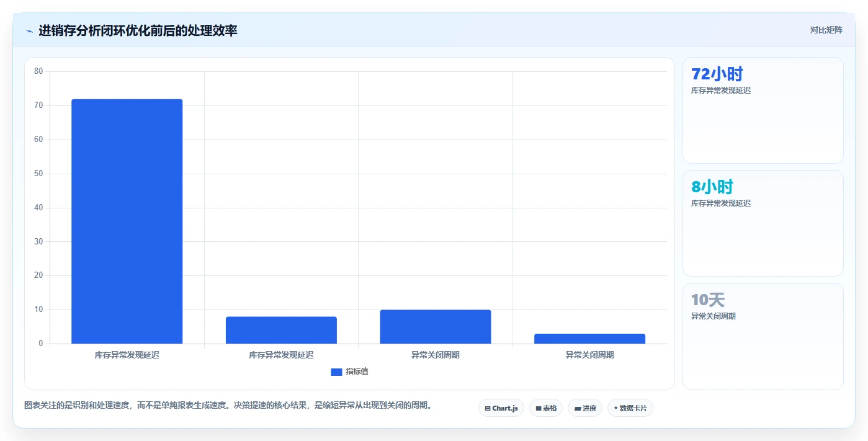This screenshot has height=441, width=868.
Task: Click the 8小时 metric value
Action: tap(712, 187)
